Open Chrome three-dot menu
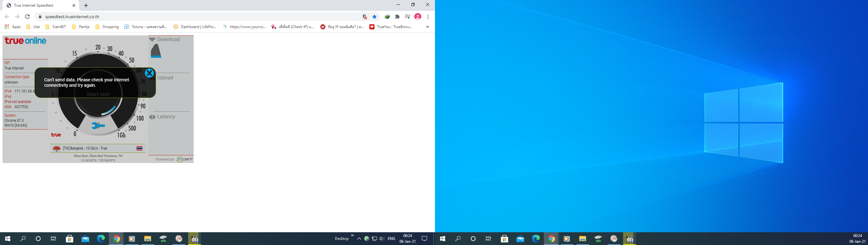 tap(428, 17)
